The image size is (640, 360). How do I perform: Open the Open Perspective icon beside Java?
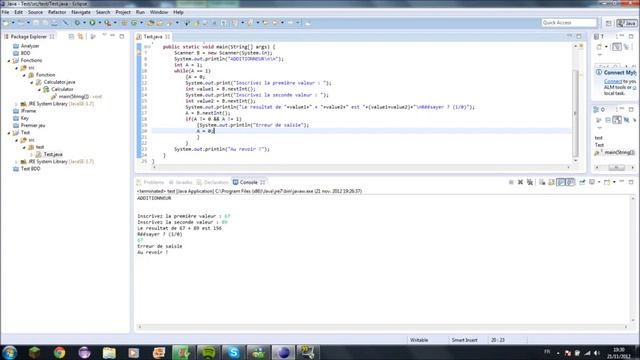(609, 23)
